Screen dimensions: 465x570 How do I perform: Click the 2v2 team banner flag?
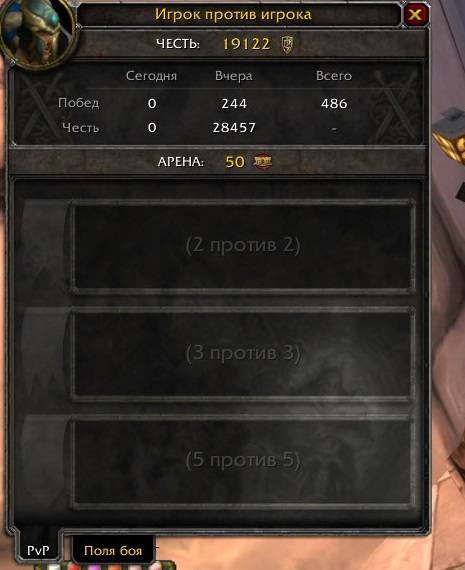[44, 247]
